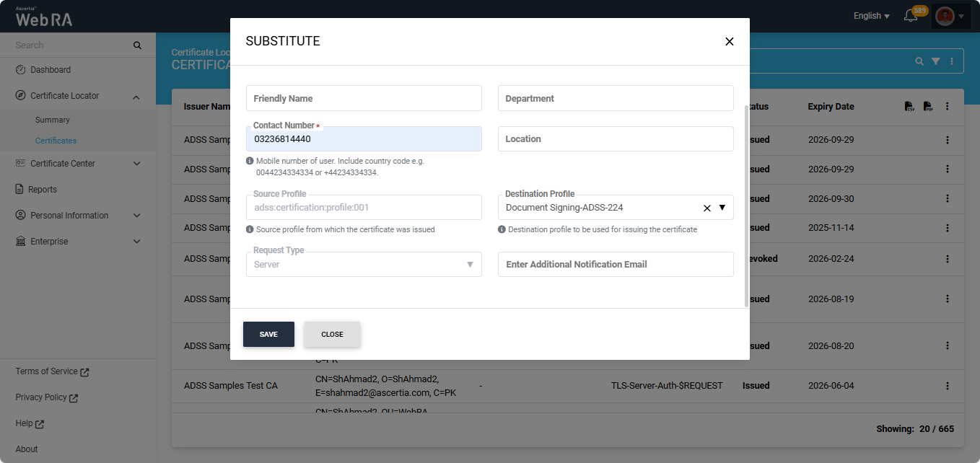This screenshot has height=463, width=980.
Task: Expand the Certificate Center menu
Action: [136, 164]
